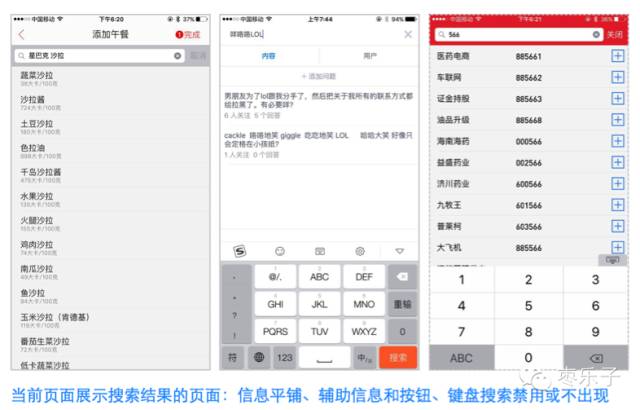Screen dimensions: 640x410
Task: Toggle the 中/英 language key
Action: [364, 358]
